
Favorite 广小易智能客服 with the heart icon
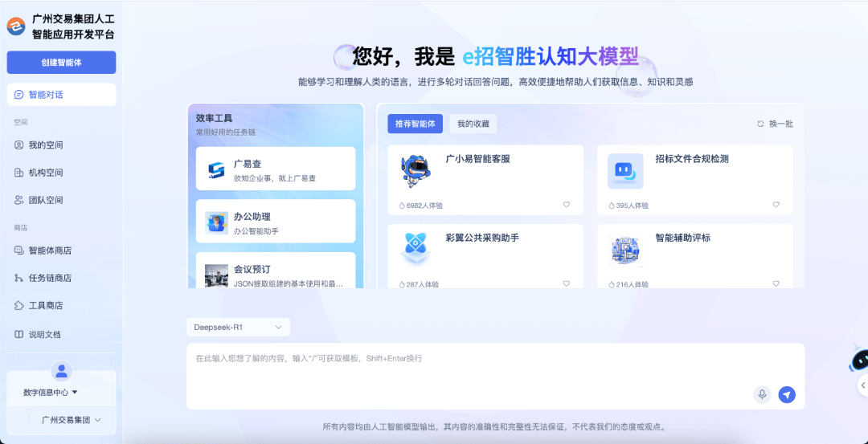(x=566, y=205)
